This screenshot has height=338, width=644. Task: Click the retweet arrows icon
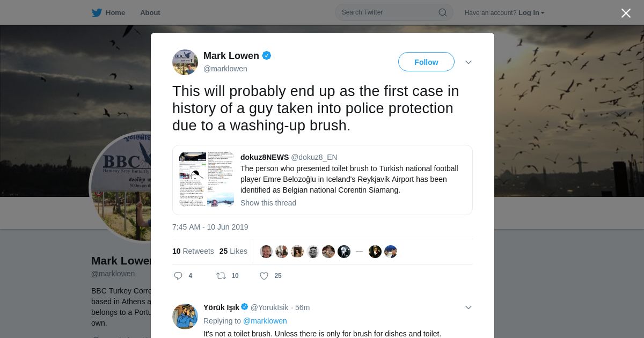[221, 276]
